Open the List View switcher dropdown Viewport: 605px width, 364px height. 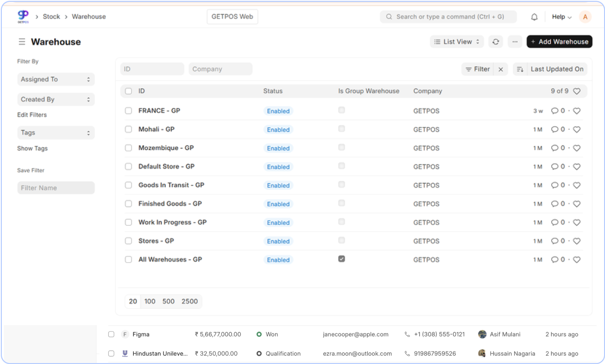[x=457, y=42]
